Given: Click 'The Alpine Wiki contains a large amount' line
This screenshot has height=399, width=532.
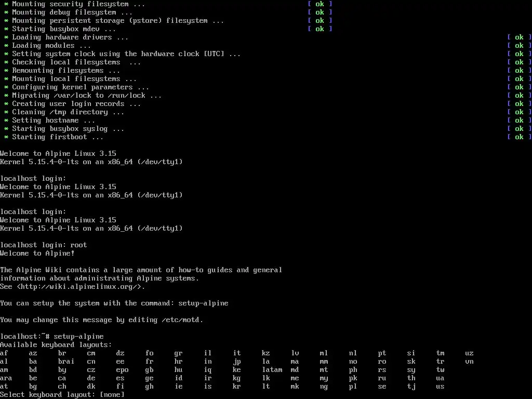Looking at the screenshot, I should point(141,270).
